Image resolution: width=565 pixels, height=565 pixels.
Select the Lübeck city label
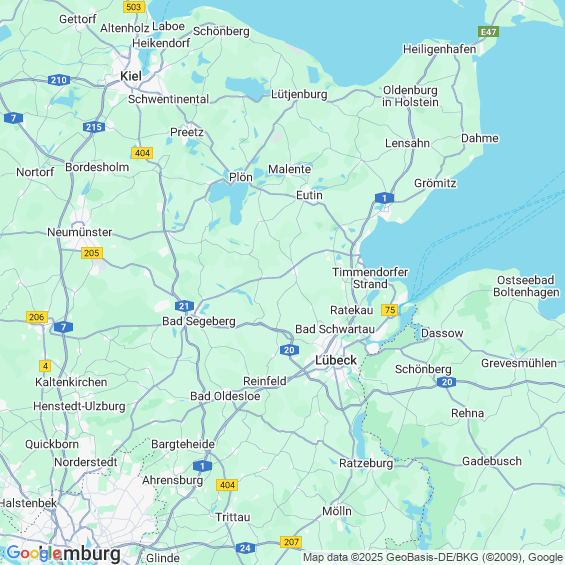[336, 360]
